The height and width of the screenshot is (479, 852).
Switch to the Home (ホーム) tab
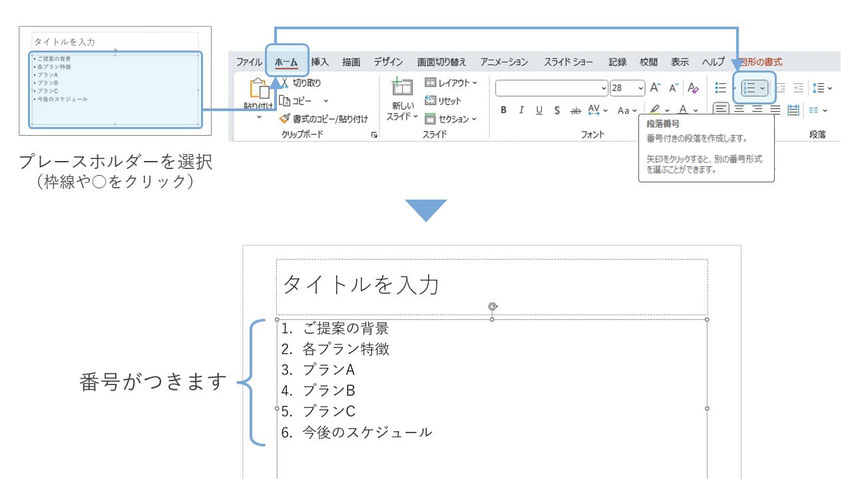pos(286,62)
